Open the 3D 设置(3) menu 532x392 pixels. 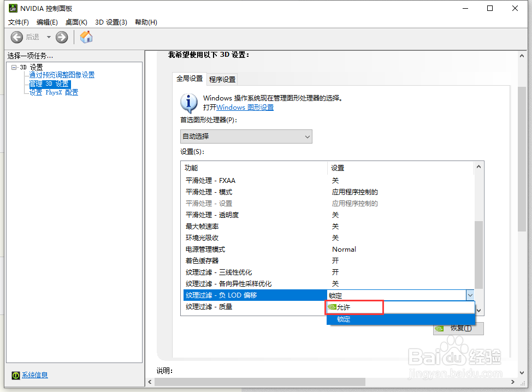(111, 22)
